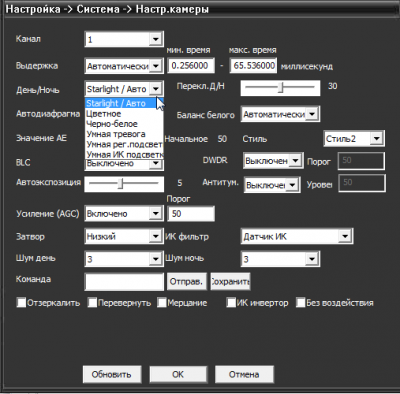This screenshot has width=400, height=394.
Task: Expand the Стиль2 style dropdown
Action: (354, 138)
